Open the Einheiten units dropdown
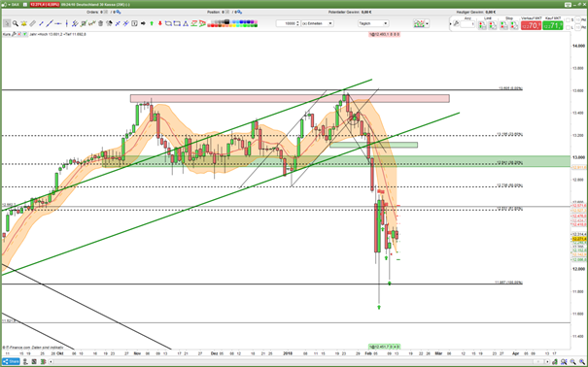Viewport: 588px width, 367px height. pyautogui.click(x=317, y=23)
